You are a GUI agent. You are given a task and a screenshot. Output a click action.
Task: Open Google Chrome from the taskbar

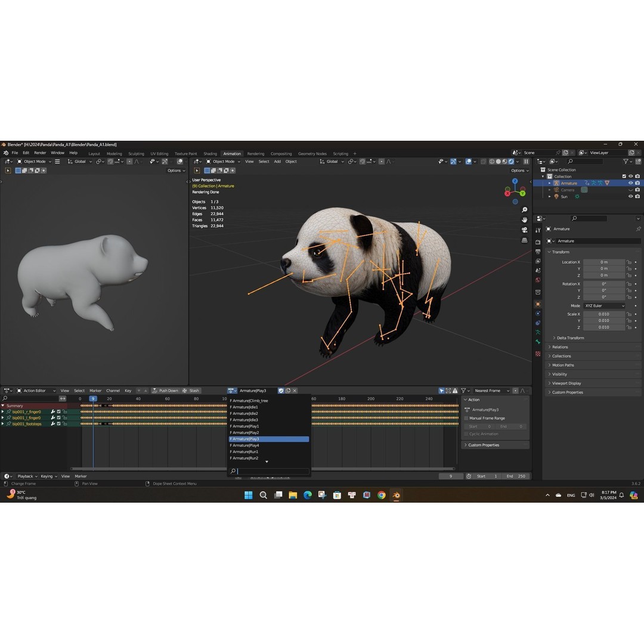[x=382, y=495]
